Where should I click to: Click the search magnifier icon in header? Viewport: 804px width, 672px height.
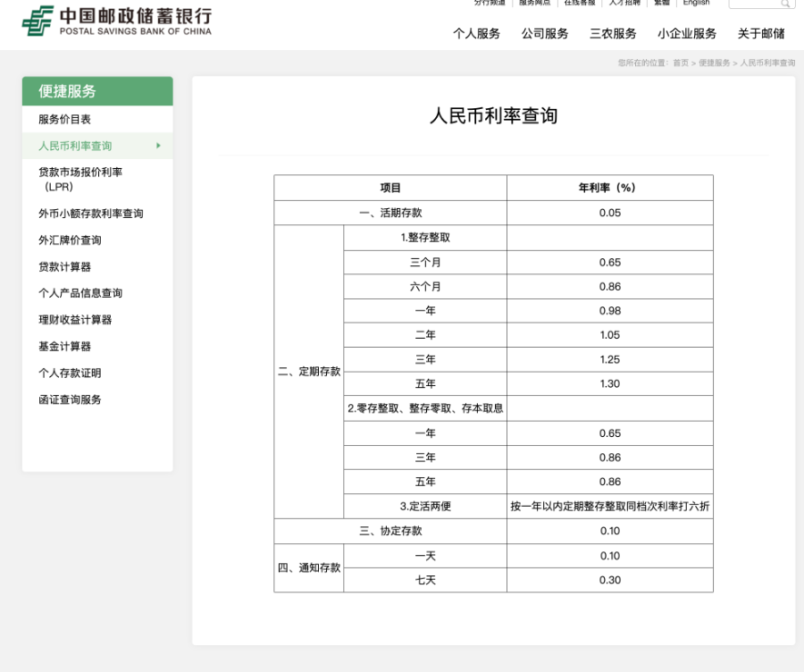[785, 4]
